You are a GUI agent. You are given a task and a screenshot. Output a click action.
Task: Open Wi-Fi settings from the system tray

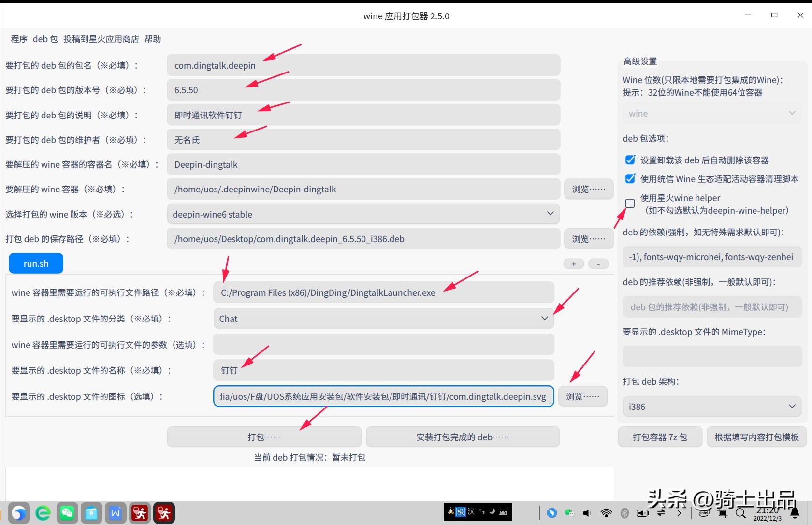607,513
